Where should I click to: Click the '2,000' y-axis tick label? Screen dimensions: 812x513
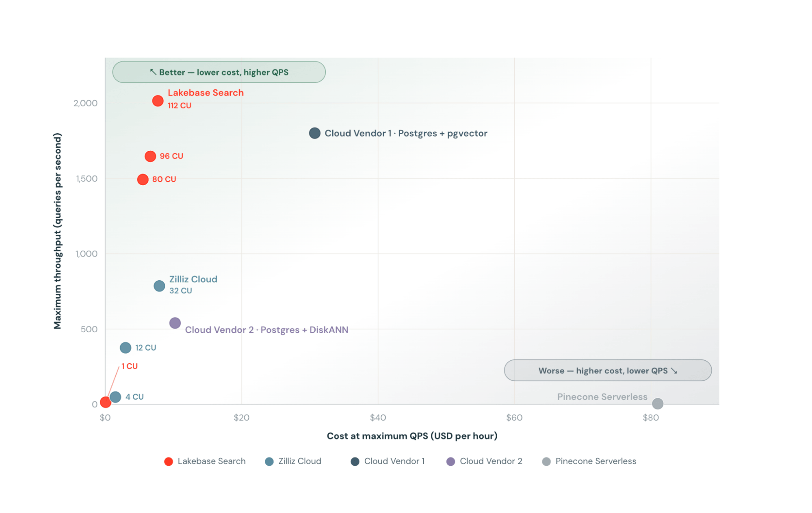pyautogui.click(x=85, y=103)
